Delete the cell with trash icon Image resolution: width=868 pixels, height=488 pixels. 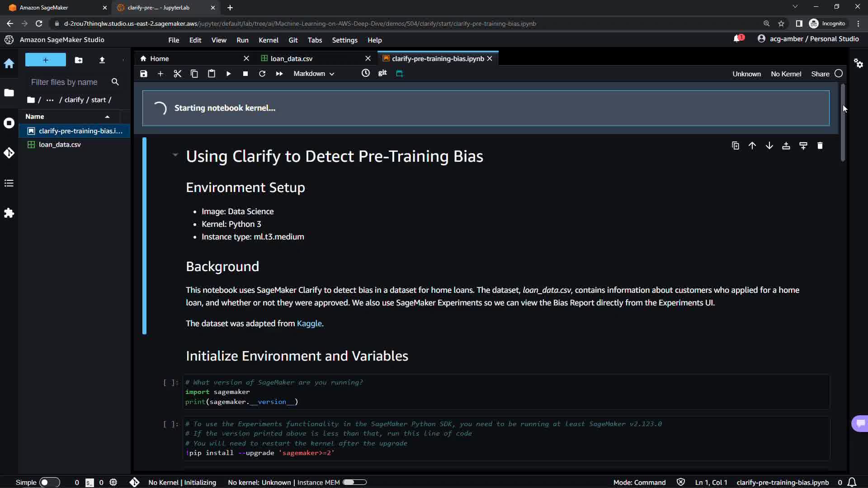click(x=820, y=145)
